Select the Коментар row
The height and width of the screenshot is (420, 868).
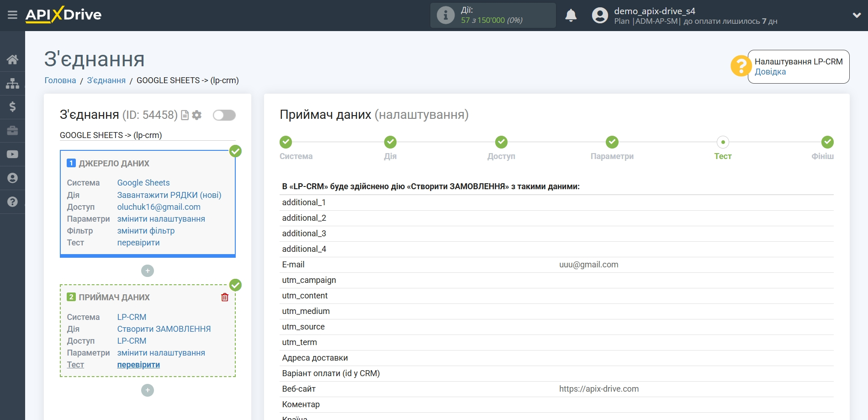pyautogui.click(x=556, y=404)
